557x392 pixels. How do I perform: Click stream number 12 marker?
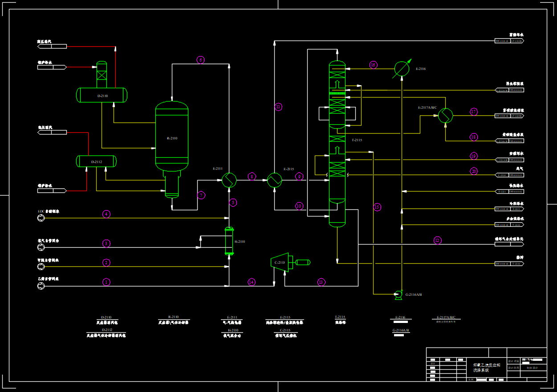point(437,241)
